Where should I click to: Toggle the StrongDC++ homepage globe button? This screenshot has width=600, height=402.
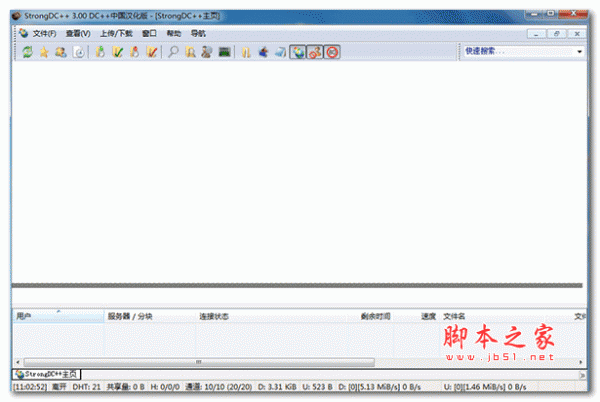pos(298,52)
